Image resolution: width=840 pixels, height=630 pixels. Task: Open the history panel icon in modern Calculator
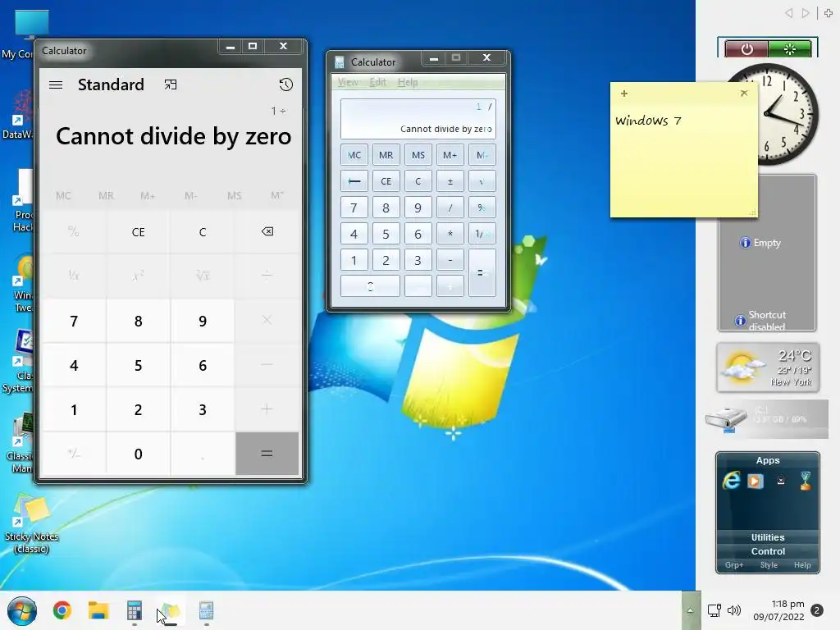(x=286, y=84)
